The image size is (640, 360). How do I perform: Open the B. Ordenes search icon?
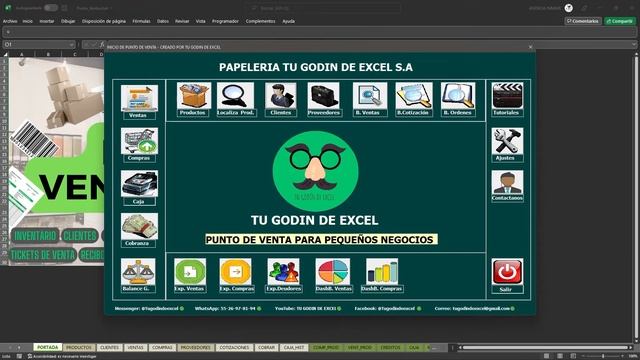(x=458, y=96)
